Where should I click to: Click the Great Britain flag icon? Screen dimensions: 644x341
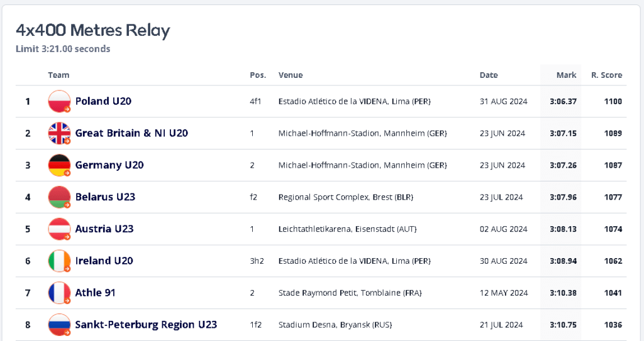[x=59, y=133]
